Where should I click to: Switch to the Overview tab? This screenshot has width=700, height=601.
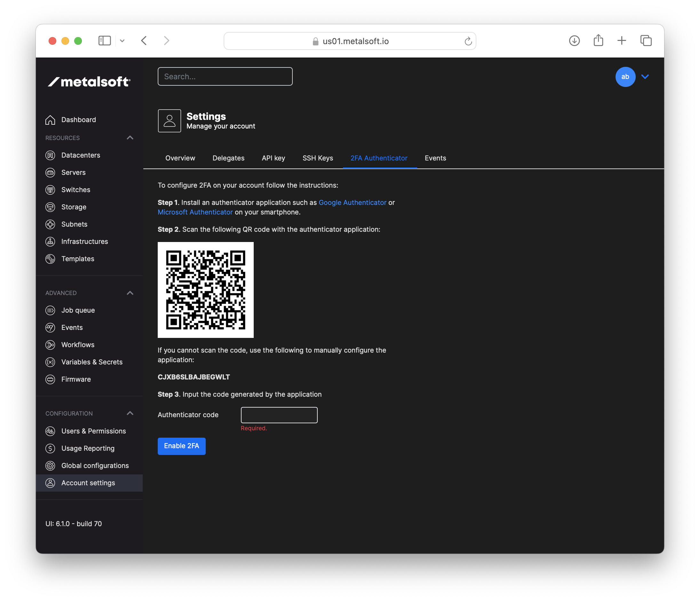tap(180, 158)
